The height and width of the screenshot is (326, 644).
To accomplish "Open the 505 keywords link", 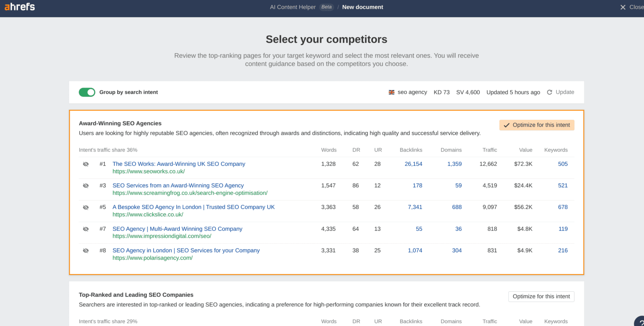I will pos(563,164).
